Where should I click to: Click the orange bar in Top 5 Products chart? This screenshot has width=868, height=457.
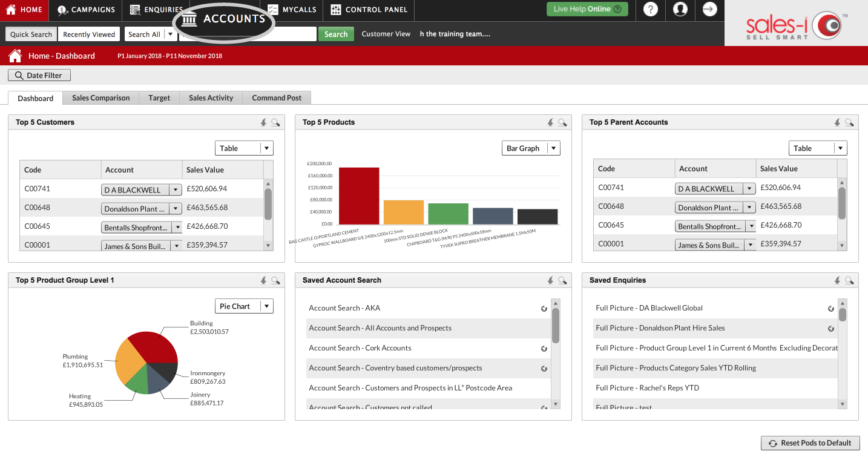pyautogui.click(x=404, y=212)
